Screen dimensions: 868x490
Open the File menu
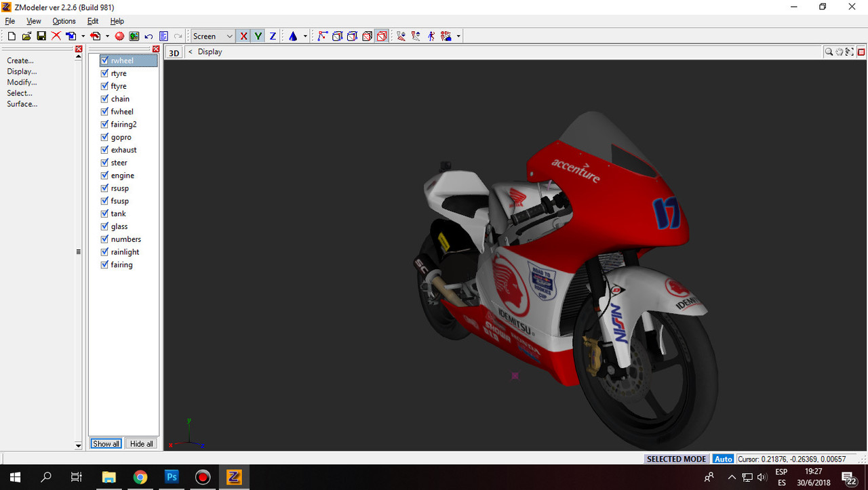pos(10,21)
